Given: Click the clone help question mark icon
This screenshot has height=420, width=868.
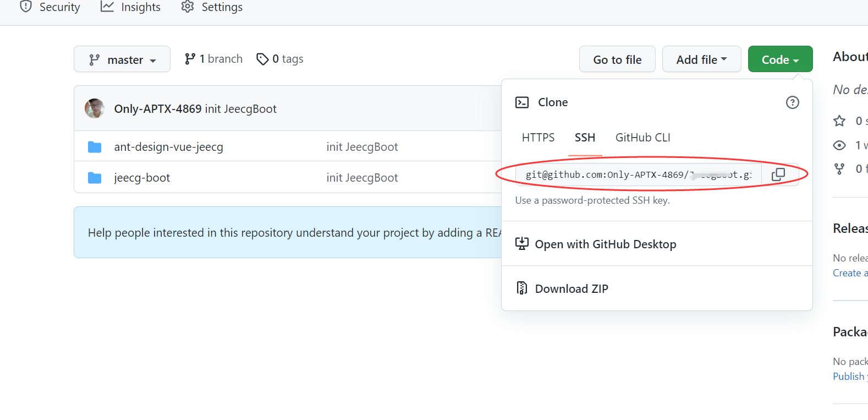Looking at the screenshot, I should 792,102.
